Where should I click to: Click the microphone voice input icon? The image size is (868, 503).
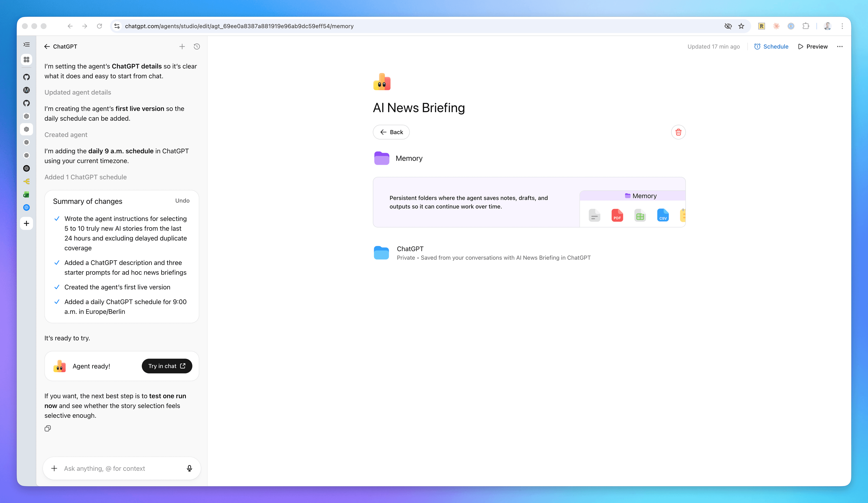pyautogui.click(x=189, y=468)
